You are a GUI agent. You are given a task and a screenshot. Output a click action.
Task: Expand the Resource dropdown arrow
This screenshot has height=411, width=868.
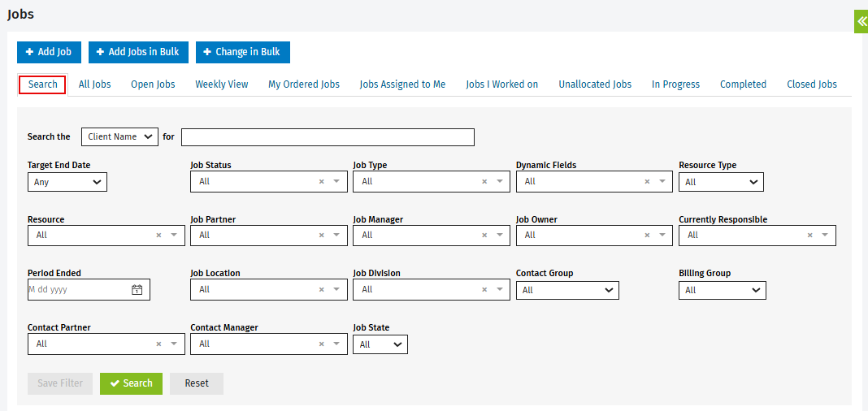click(x=174, y=235)
